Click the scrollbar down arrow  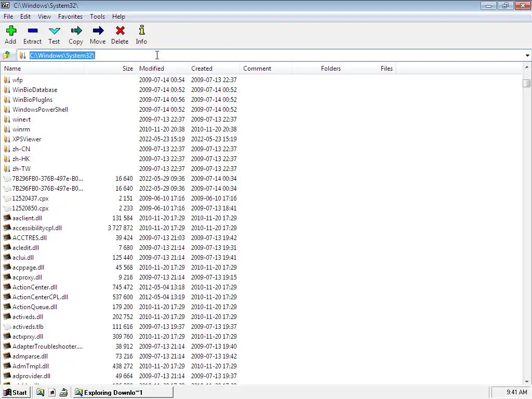(527, 381)
